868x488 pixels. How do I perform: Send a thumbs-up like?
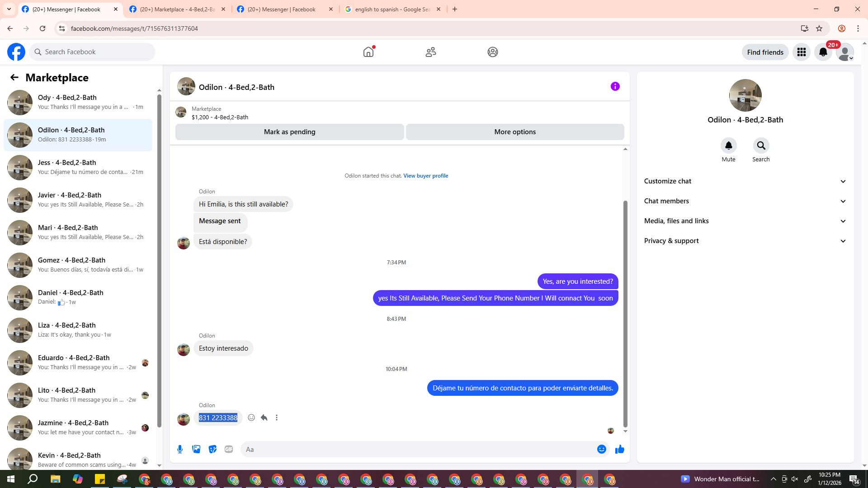pos(619,449)
